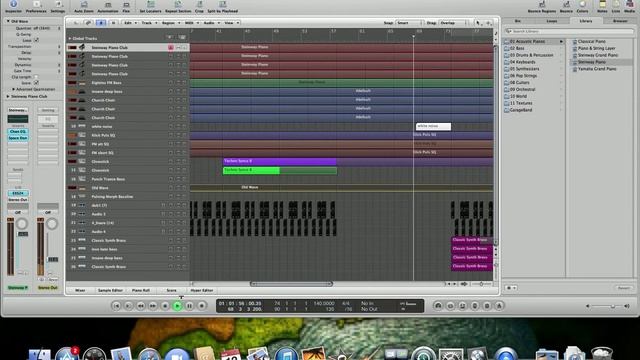The height and width of the screenshot is (360, 640).
Task: Switch to the Browser tab
Action: pyautogui.click(x=620, y=21)
